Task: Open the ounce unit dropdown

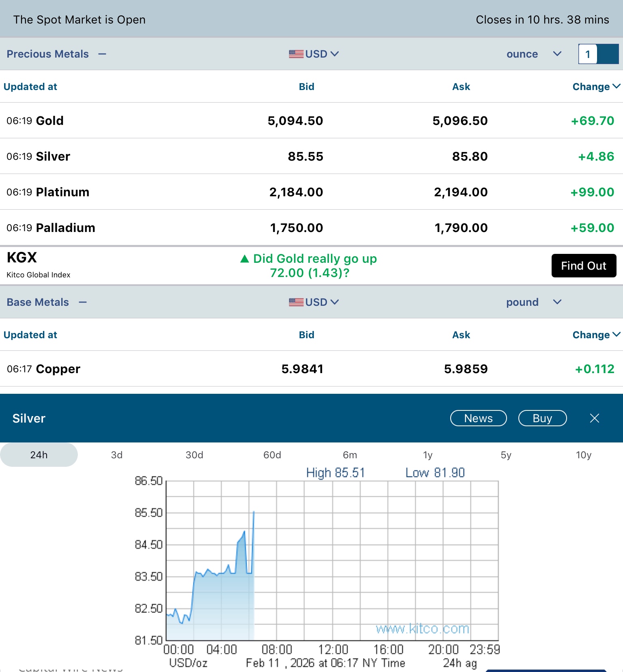Action: click(x=534, y=54)
